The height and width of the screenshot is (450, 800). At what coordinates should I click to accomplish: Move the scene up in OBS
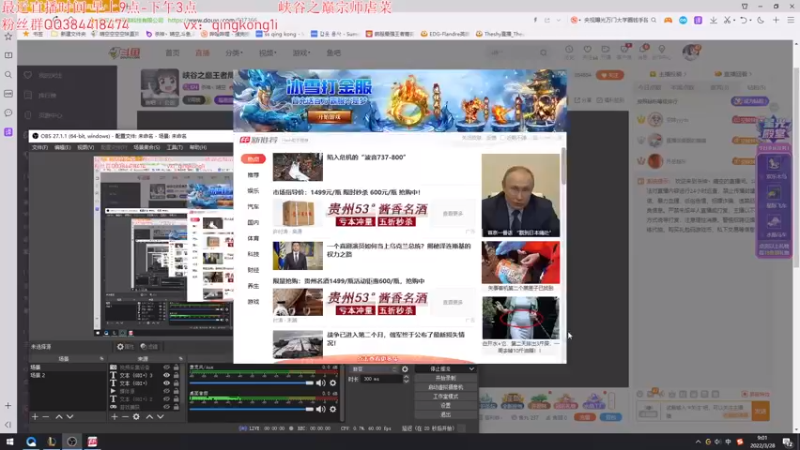[59, 417]
